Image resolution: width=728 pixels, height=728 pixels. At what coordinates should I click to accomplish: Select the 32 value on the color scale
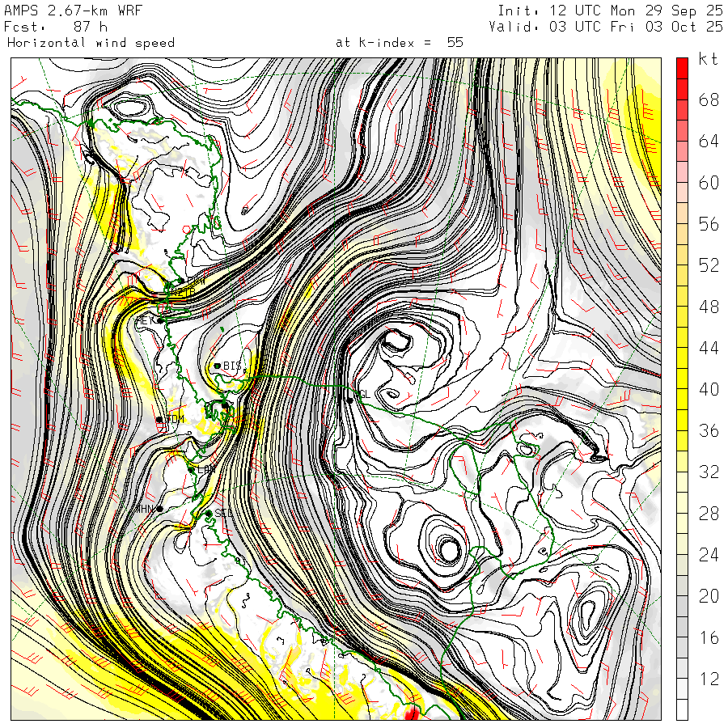tap(709, 472)
